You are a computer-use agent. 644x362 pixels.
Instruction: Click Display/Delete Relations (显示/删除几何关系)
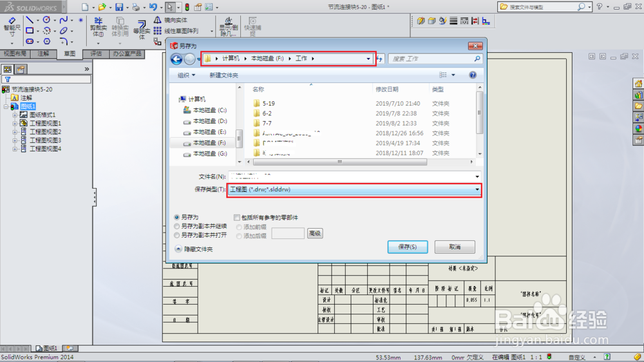click(x=229, y=26)
